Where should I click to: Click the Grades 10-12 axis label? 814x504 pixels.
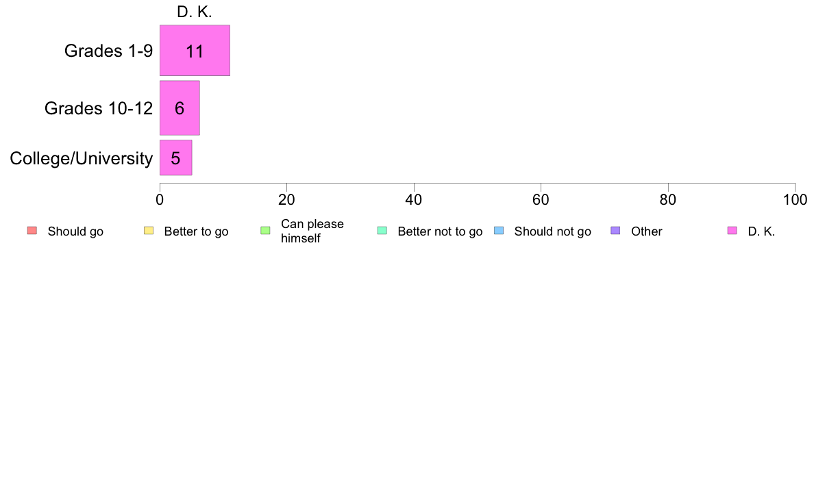coord(99,108)
